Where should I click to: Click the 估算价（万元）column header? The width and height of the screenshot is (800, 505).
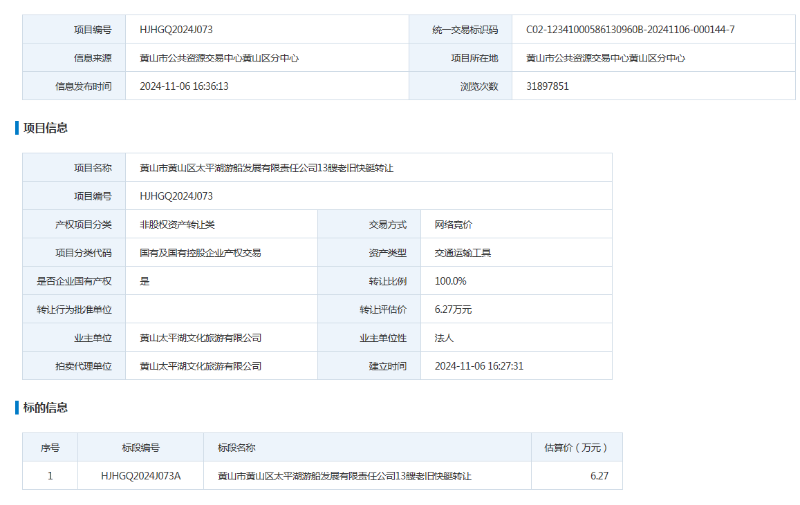tap(575, 448)
